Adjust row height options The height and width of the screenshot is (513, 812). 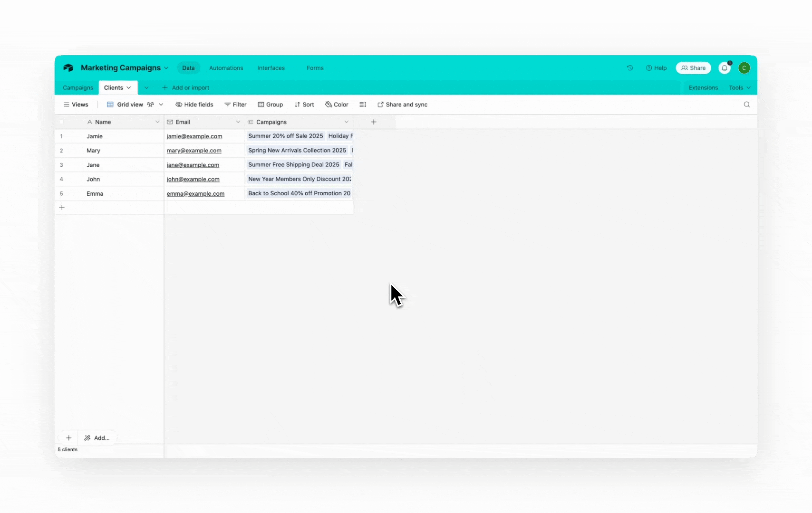click(x=363, y=104)
